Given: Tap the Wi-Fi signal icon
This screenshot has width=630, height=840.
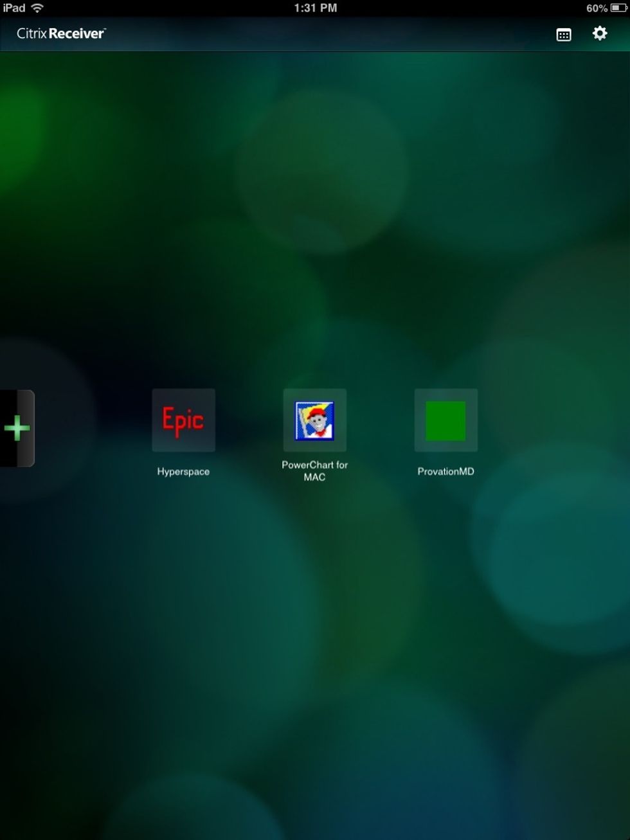Looking at the screenshot, I should [37, 8].
